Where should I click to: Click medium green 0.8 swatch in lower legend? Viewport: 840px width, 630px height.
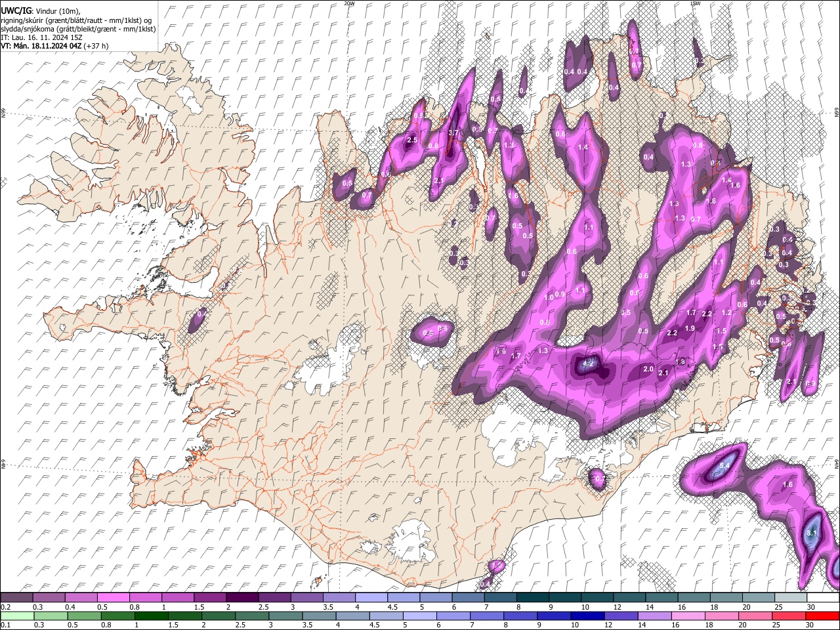pos(117,616)
